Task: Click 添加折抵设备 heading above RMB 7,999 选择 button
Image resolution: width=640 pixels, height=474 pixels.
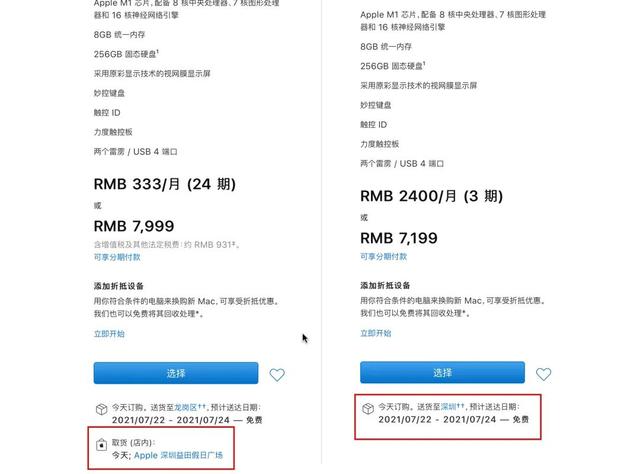Action: (119, 286)
